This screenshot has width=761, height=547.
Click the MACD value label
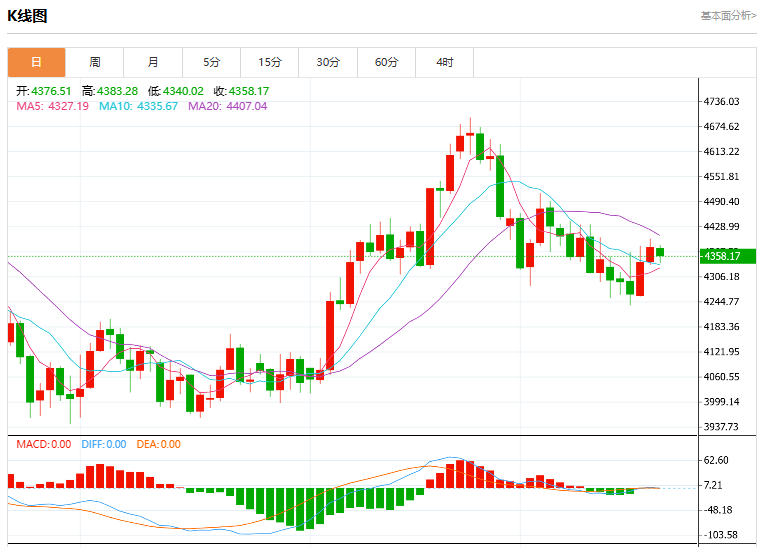pyautogui.click(x=44, y=444)
